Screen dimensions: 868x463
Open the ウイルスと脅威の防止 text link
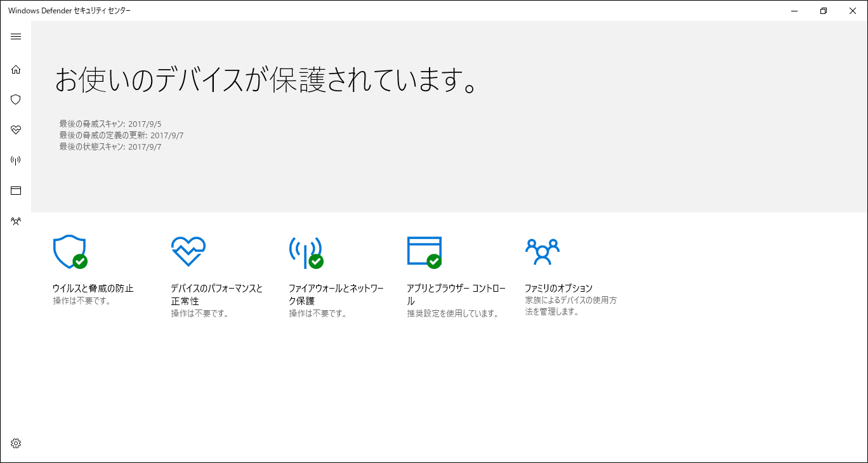pyautogui.click(x=93, y=289)
